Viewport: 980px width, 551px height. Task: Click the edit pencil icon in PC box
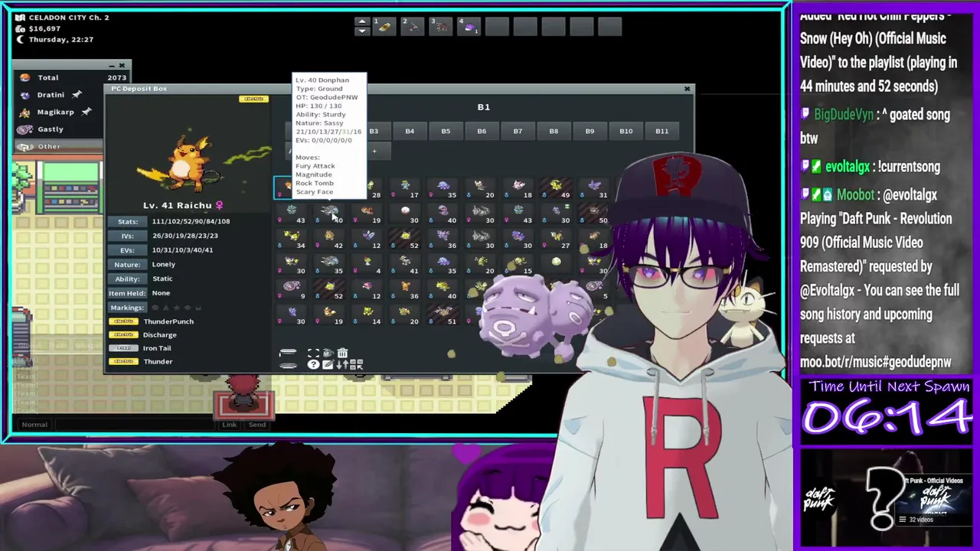point(328,364)
